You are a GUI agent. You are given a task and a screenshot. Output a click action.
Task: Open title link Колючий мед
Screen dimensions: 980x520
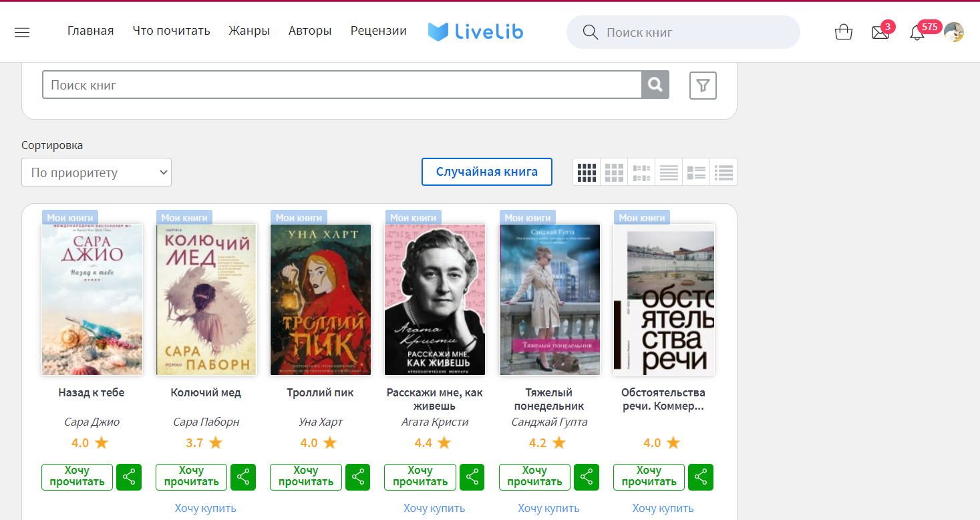click(x=206, y=393)
